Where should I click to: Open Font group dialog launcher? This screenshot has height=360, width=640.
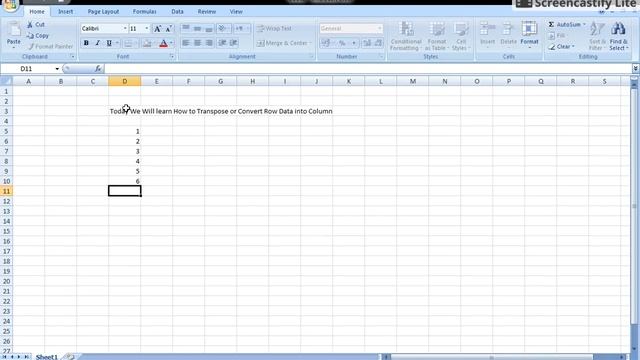172,57
